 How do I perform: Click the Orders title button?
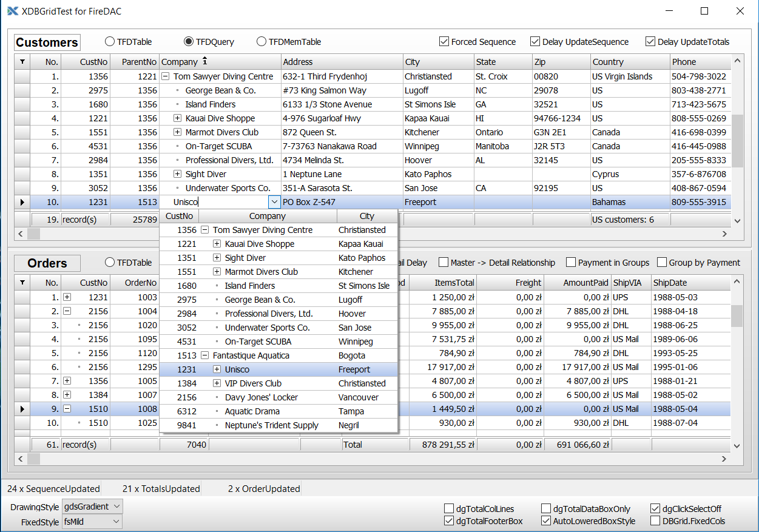tap(47, 263)
